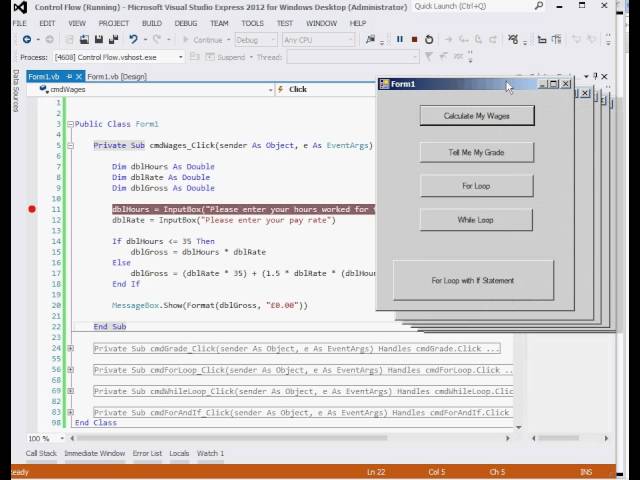Open the Process dropdown list
Screen dimensions: 640x480
coord(180,57)
